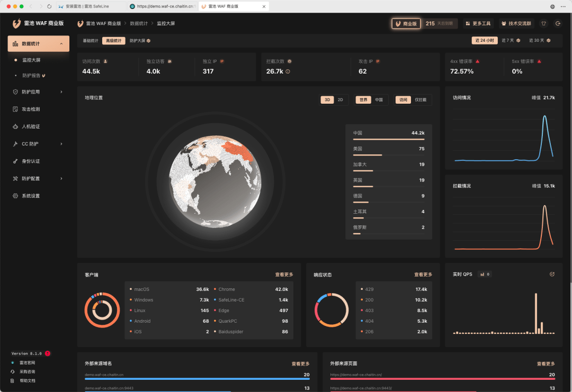Screen dimensions: 572x392
Task: Select 近 7 天 time range
Action: 511,40
